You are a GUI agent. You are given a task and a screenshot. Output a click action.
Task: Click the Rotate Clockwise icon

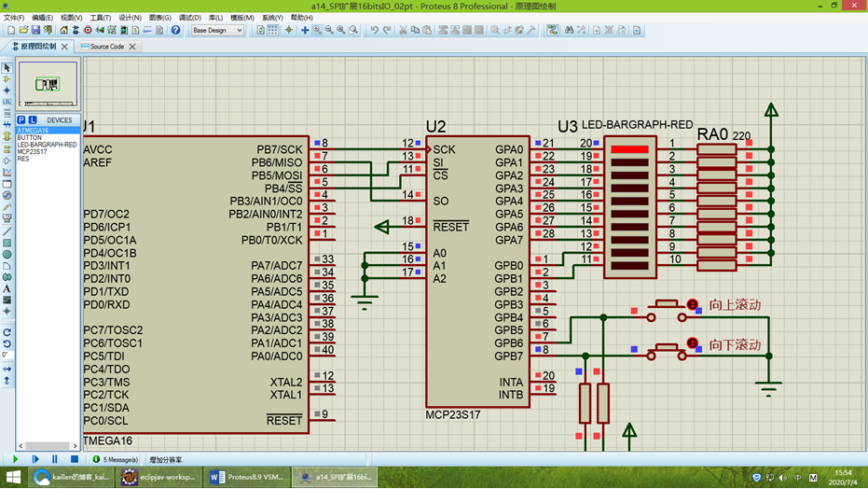(x=7, y=332)
